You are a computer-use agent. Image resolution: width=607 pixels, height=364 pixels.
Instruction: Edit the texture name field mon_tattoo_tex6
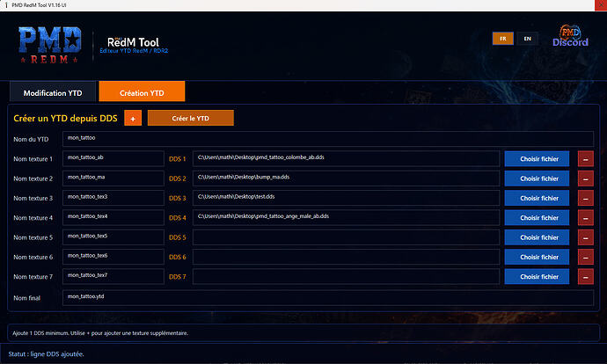[x=113, y=257]
